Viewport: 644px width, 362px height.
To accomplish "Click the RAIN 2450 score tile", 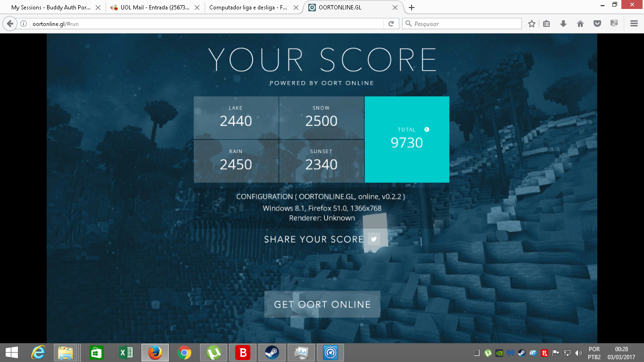I will [x=236, y=161].
